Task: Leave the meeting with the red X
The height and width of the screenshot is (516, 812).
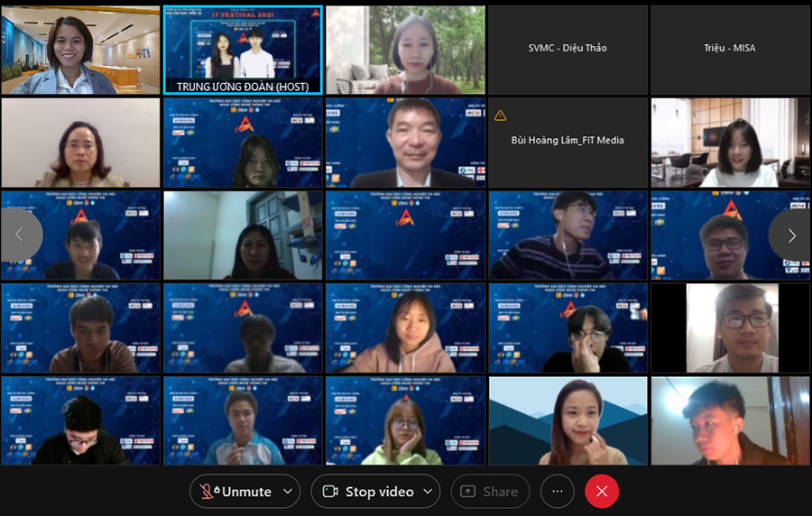Action: pos(602,492)
